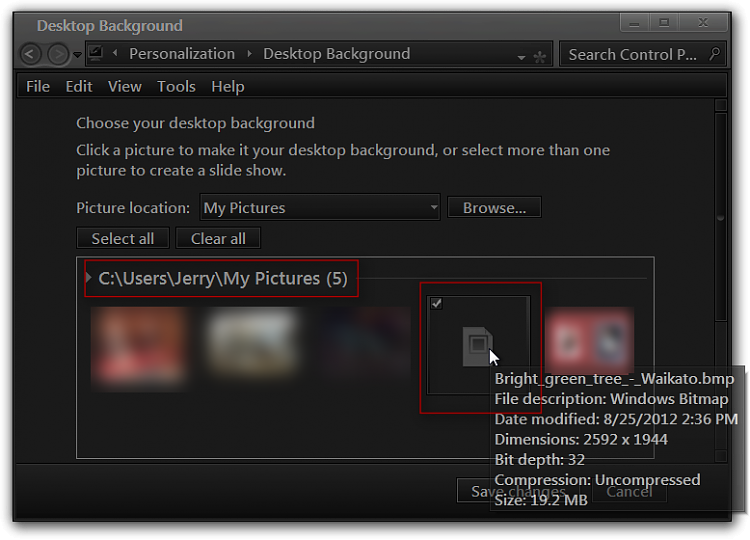Click the refresh icon in address bar
The width and height of the screenshot is (750, 540).
(x=540, y=57)
